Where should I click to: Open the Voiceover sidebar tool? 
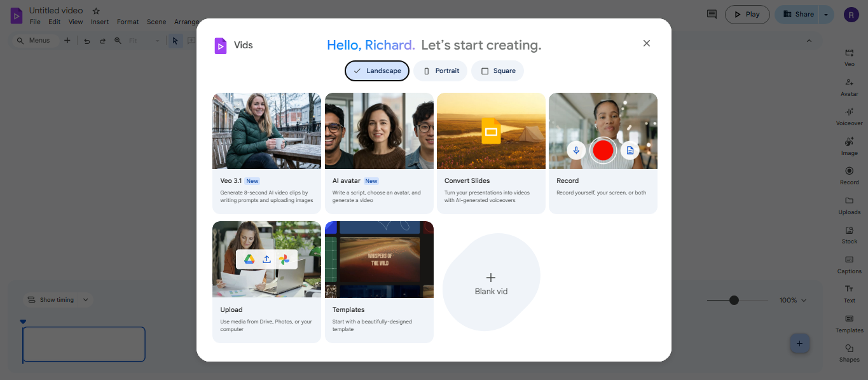(849, 116)
